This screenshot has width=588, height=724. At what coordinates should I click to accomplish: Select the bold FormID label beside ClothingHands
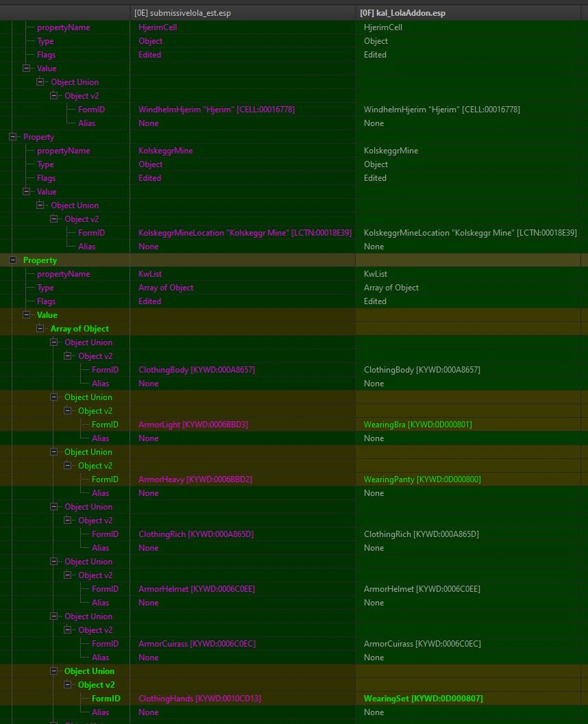tap(106, 699)
